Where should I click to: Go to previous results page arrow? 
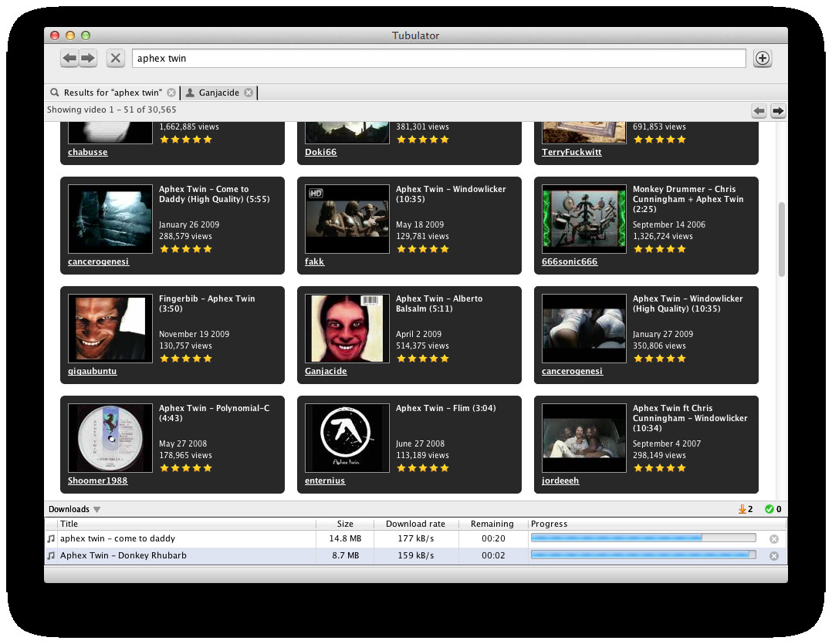[759, 111]
